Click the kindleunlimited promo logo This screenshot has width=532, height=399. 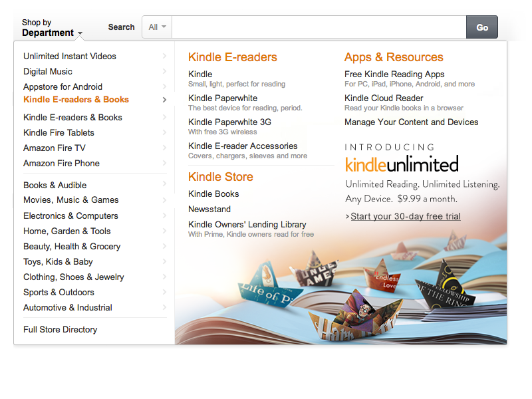click(x=402, y=164)
